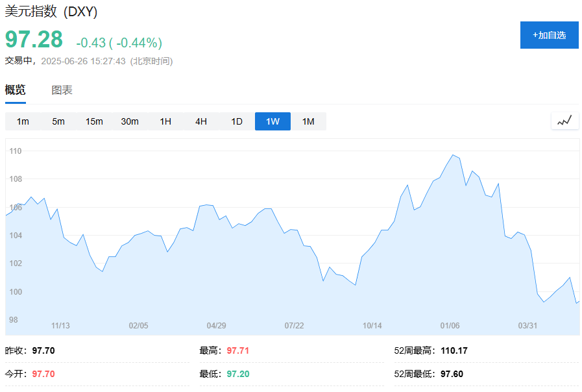The height and width of the screenshot is (392, 582).
Task: Click the chart peak near 01/06
Action: [x=453, y=155]
